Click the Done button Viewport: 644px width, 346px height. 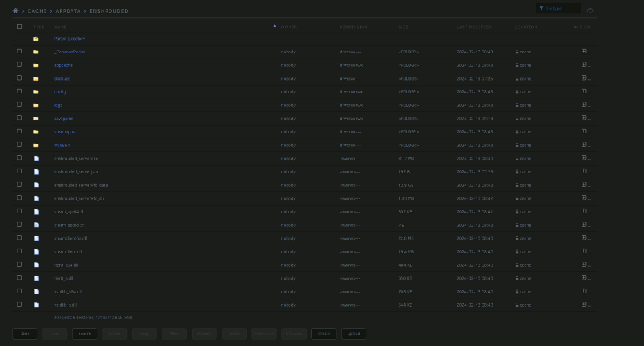tap(24, 334)
